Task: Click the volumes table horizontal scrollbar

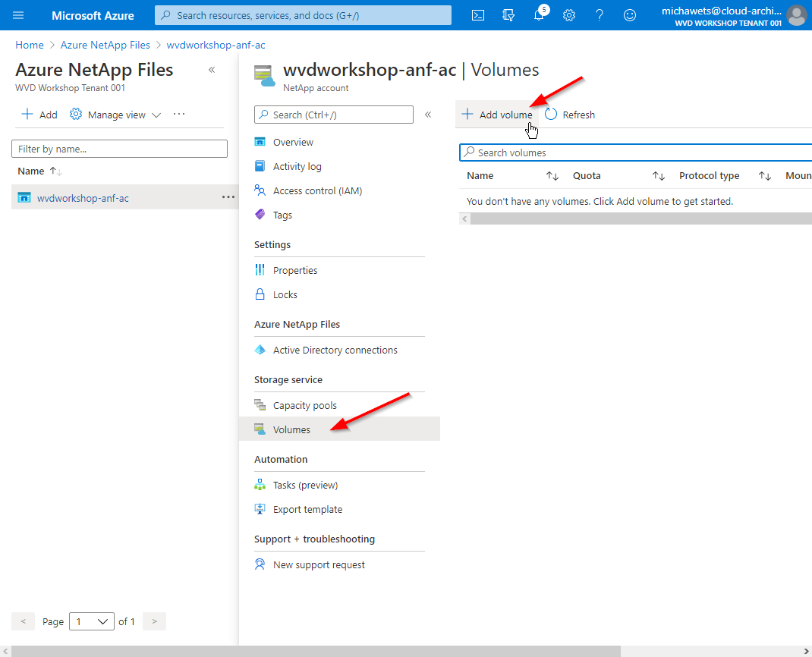Action: (x=641, y=219)
